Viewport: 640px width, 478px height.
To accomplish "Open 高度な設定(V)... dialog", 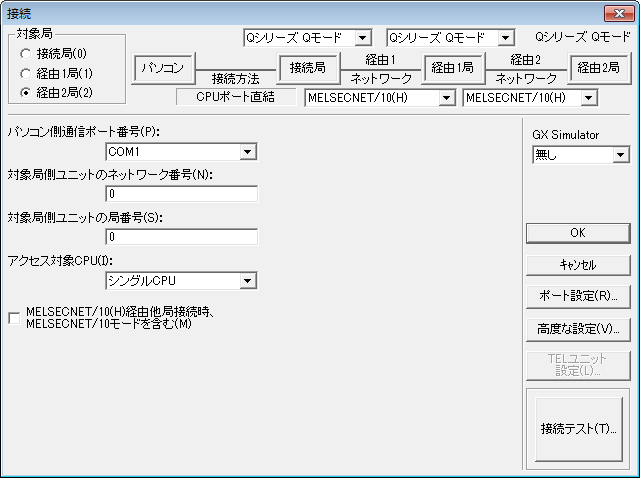I will (578, 328).
